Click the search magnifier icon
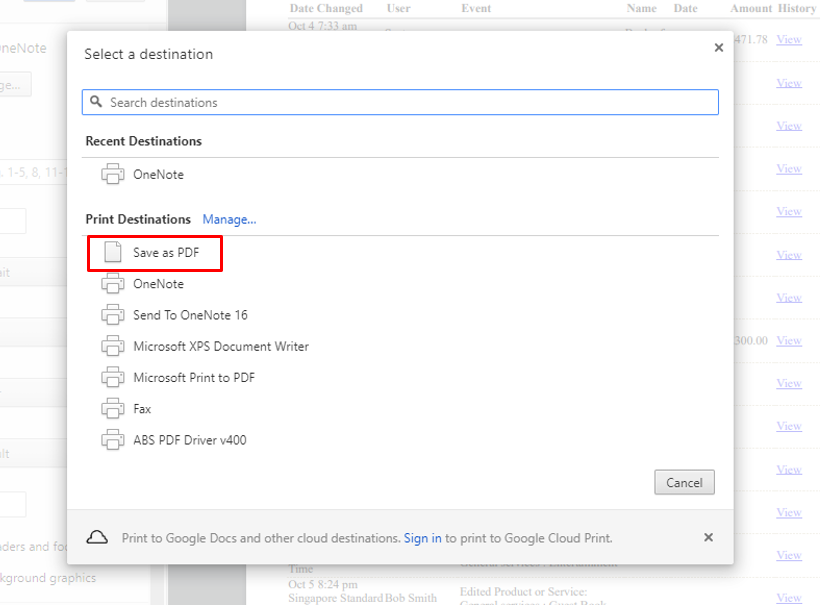This screenshot has height=605, width=825. pyautogui.click(x=97, y=102)
